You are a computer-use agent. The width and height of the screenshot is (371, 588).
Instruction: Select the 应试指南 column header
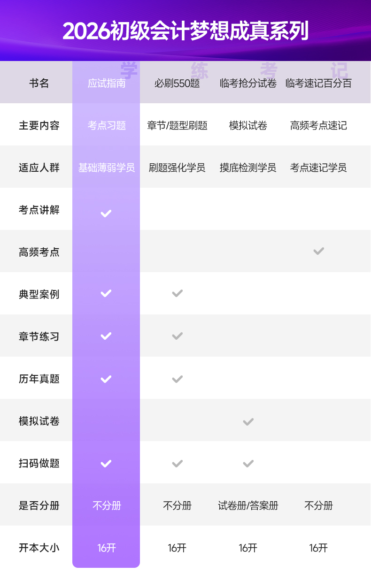[107, 84]
